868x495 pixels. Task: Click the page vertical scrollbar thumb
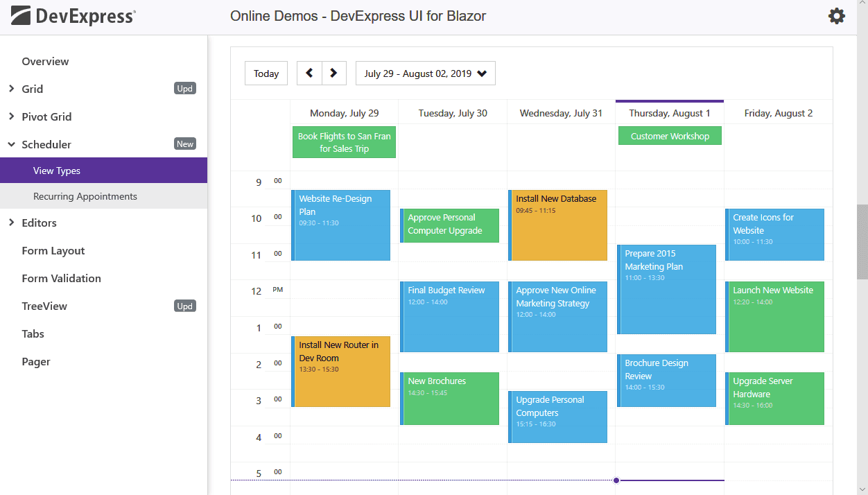[x=862, y=241]
